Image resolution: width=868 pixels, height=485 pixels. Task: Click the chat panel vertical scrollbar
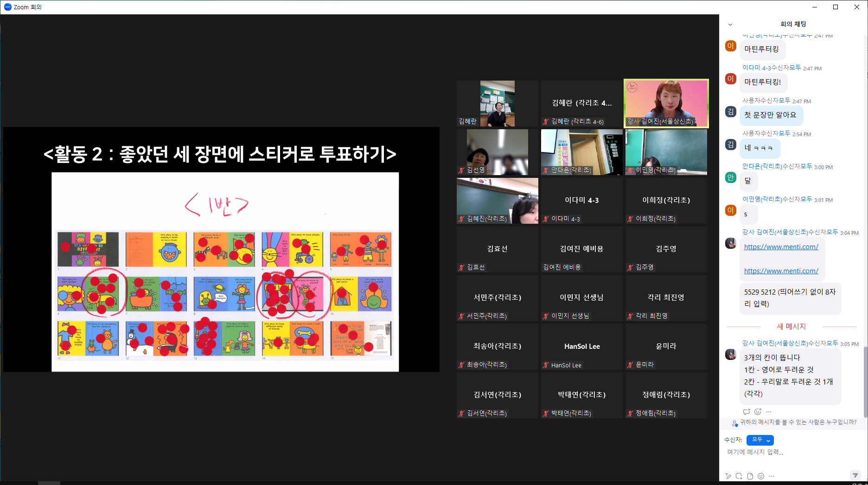tap(865, 382)
